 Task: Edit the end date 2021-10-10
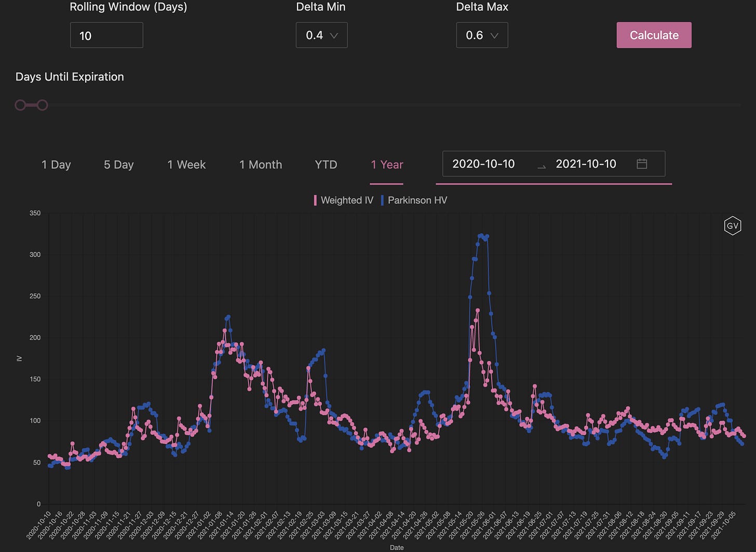click(x=586, y=164)
